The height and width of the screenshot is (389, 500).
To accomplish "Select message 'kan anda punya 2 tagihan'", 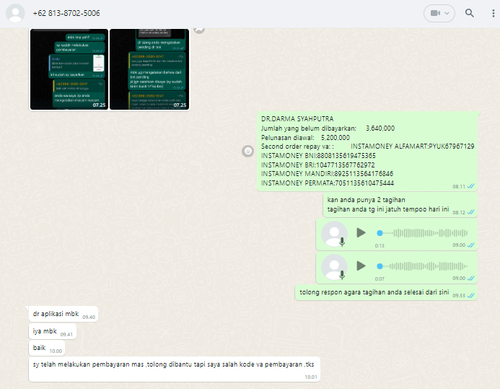I will [x=400, y=205].
